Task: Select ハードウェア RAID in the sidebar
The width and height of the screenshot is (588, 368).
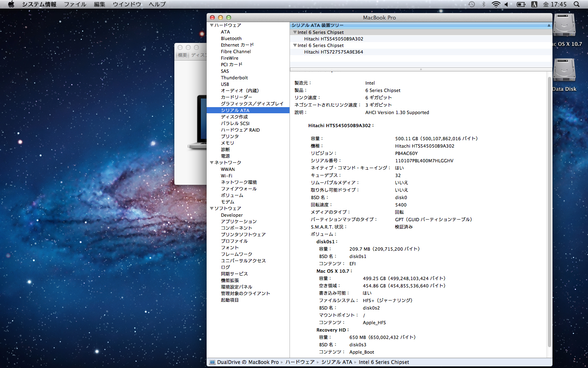Action: pos(240,130)
